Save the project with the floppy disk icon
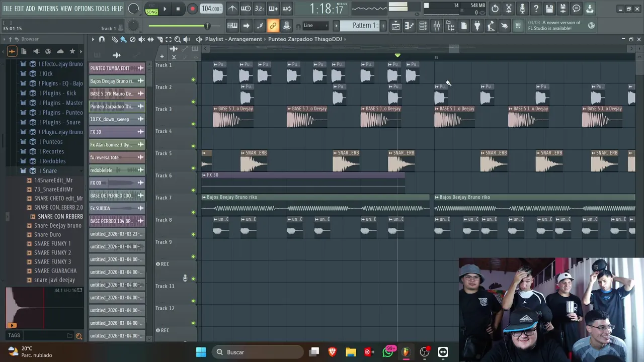The image size is (644, 362). 549,9
